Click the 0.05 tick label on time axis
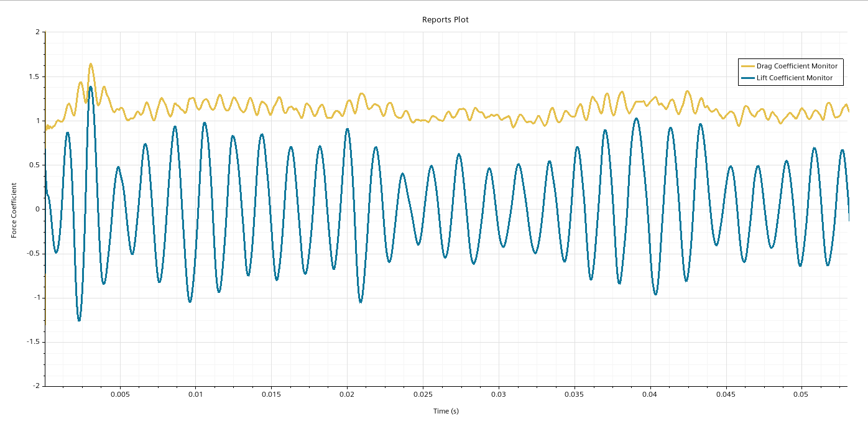Image resolution: width=868 pixels, height=421 pixels. pyautogui.click(x=802, y=394)
